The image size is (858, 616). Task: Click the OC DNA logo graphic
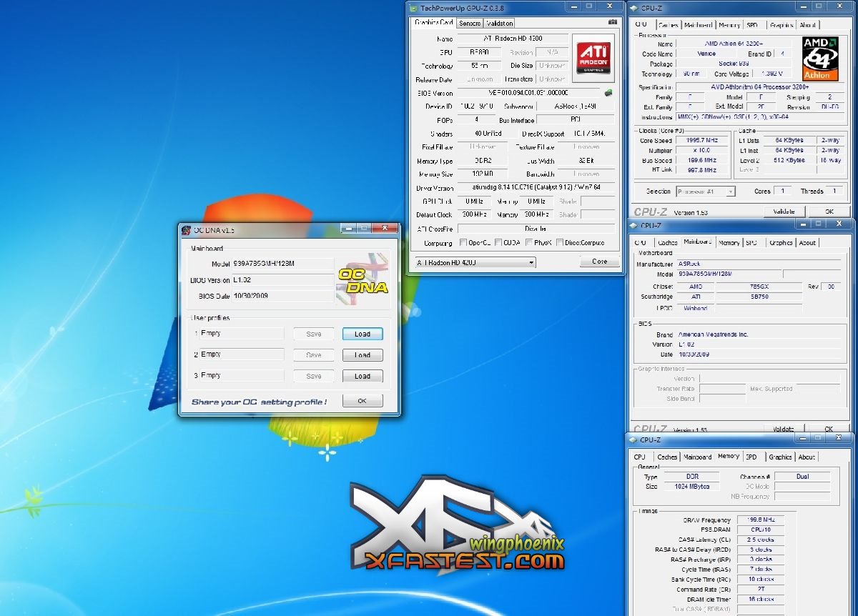click(363, 281)
